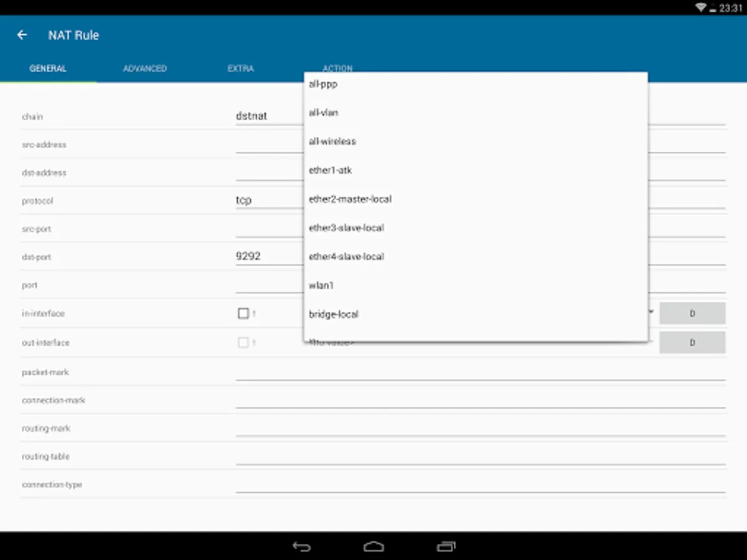Viewport: 747px width, 560px height.
Task: Edit the chain field showing dstnat
Action: (270, 116)
